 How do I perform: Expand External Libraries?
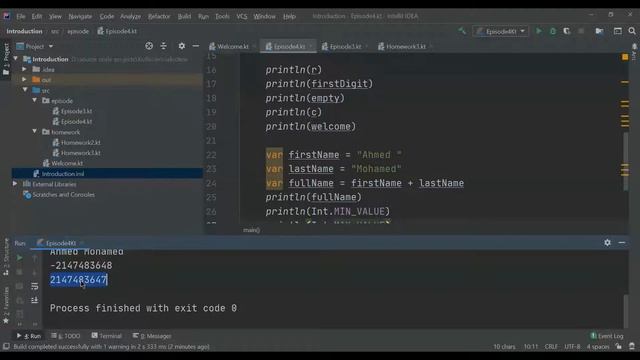coord(15,184)
